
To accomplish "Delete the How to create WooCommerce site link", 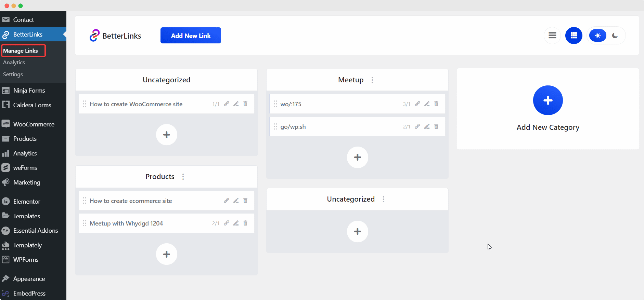I will [x=245, y=104].
